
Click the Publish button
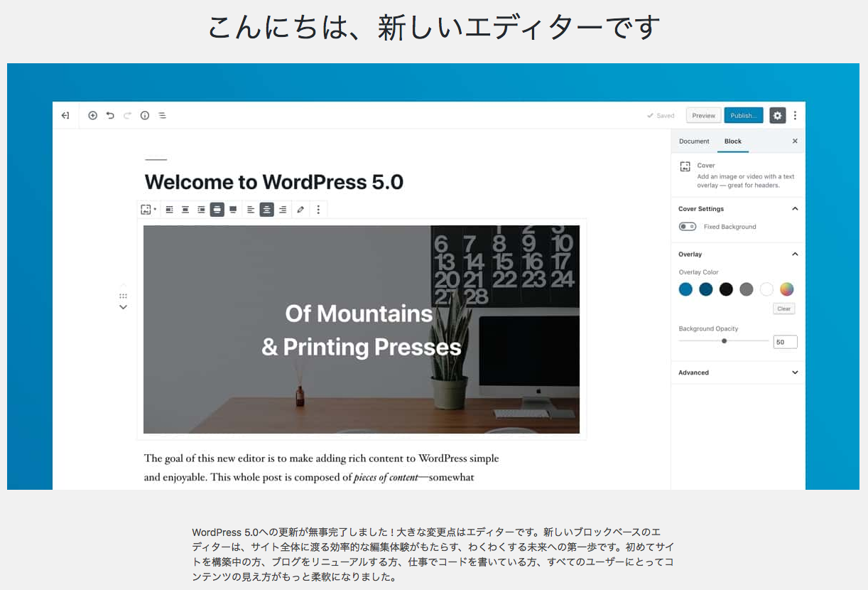[743, 115]
